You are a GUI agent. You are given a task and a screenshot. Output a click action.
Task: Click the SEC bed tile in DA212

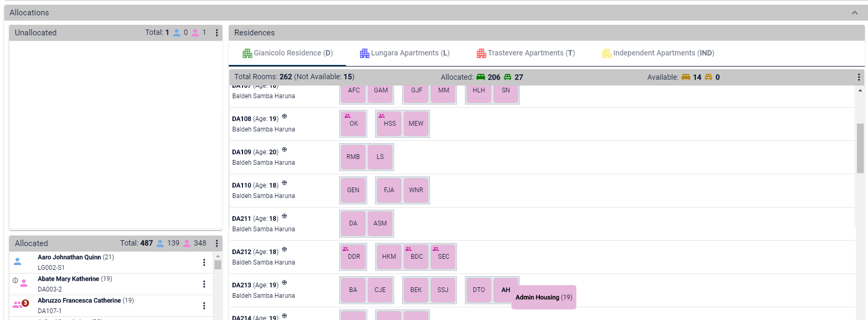[443, 257]
